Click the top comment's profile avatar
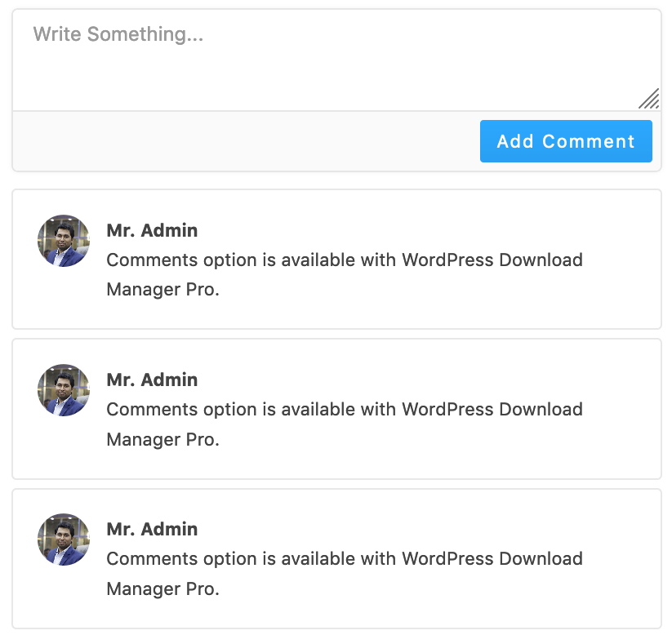The image size is (672, 635). pos(64,241)
